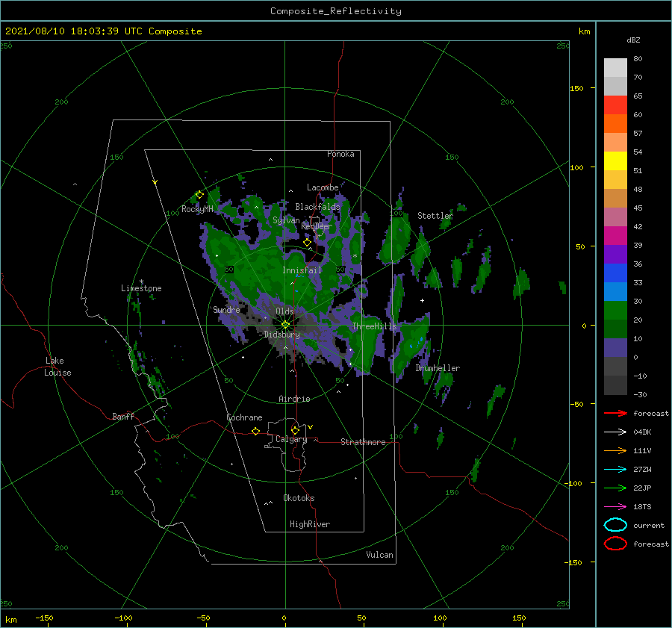Click the Sylvan town label
Image resolution: width=672 pixels, height=628 pixels.
[286, 220]
